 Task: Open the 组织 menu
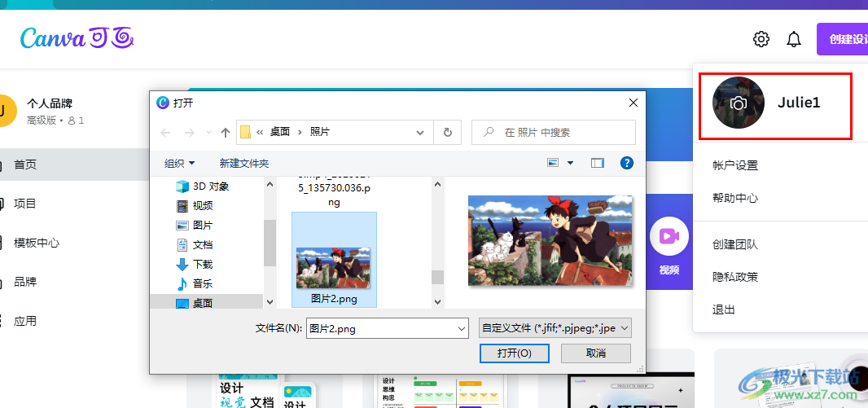(x=180, y=164)
